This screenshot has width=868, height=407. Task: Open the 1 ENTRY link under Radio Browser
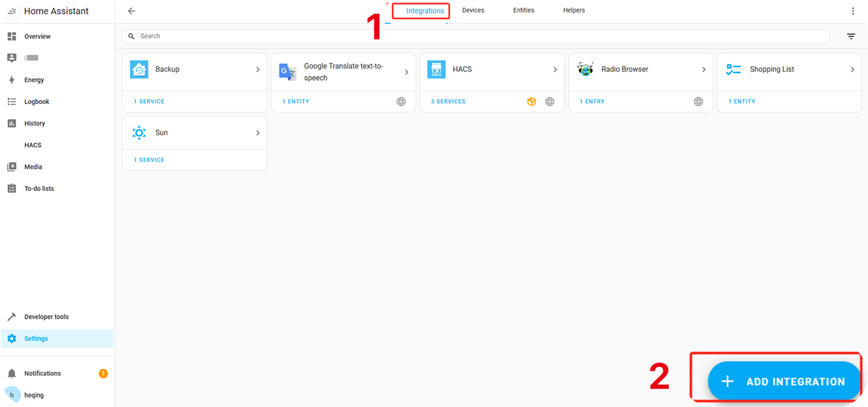[592, 102]
